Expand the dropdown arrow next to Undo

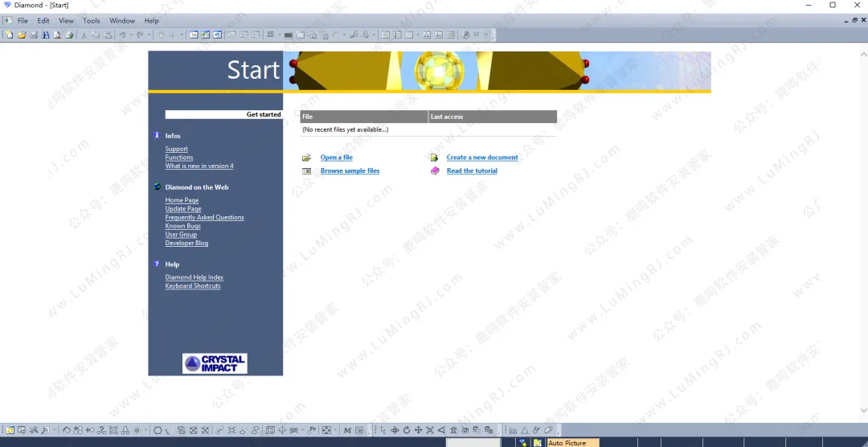coord(131,35)
